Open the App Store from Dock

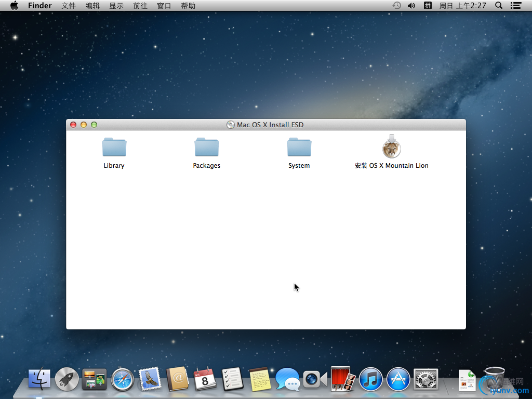coord(398,379)
